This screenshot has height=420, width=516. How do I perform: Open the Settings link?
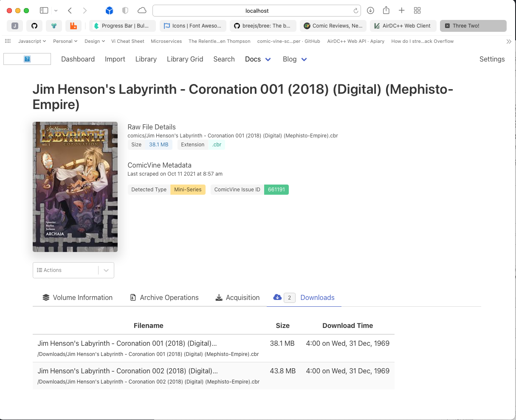[492, 59]
